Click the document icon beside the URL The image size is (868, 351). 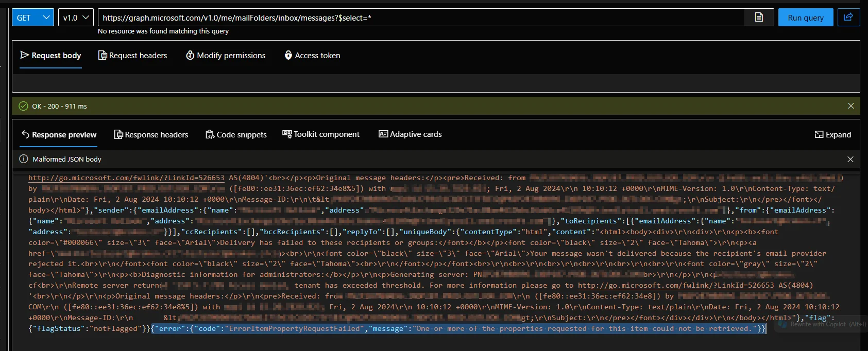pyautogui.click(x=759, y=17)
